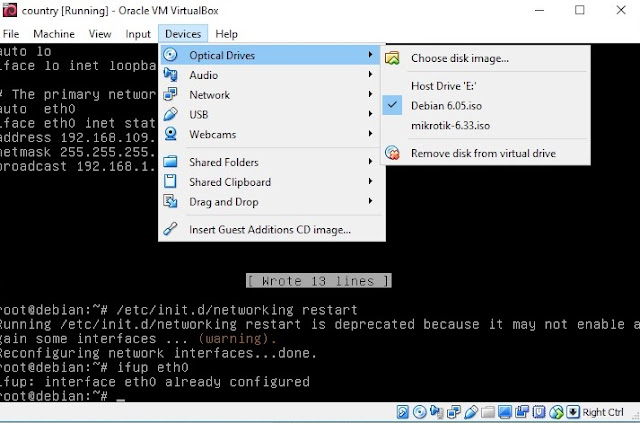Click the '/etc/init.d/networking restart' command line
The width and height of the screenshot is (640, 423).
coord(237,310)
